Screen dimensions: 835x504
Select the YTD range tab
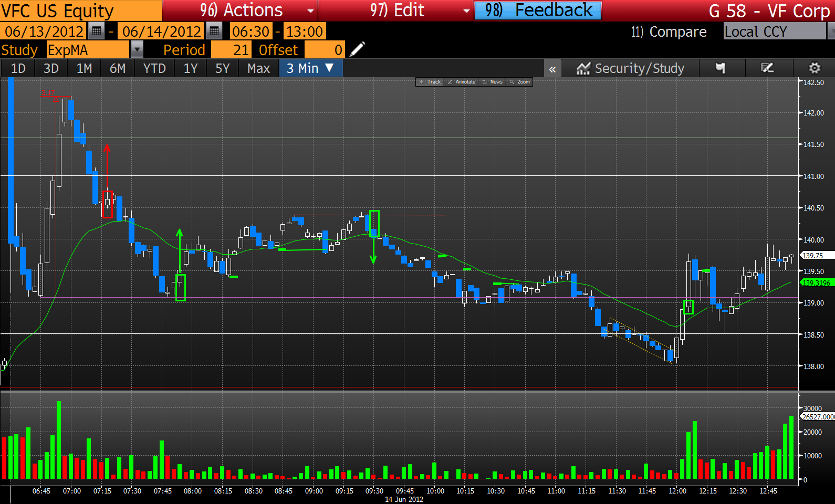(x=154, y=68)
